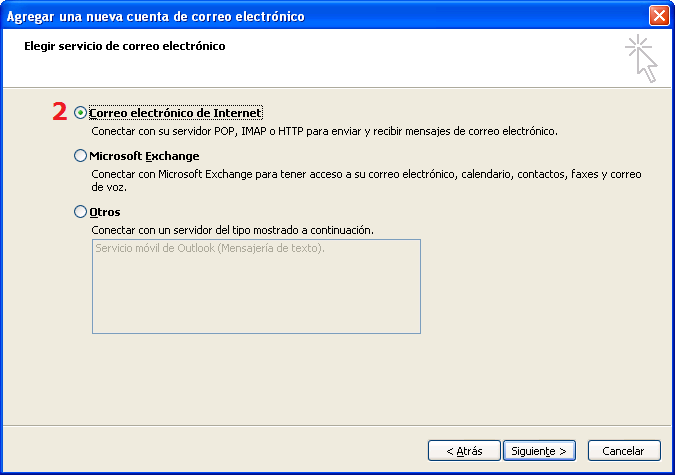Click the Otros label text

click(x=105, y=212)
